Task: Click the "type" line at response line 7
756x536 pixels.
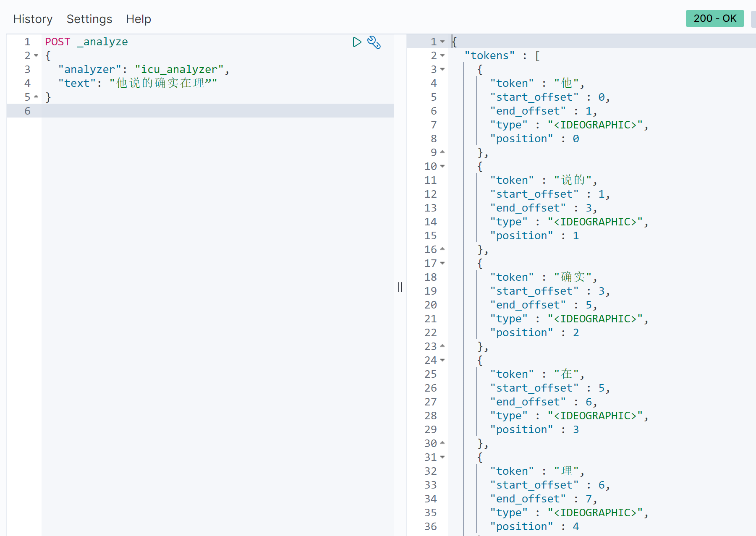Action: [x=569, y=125]
